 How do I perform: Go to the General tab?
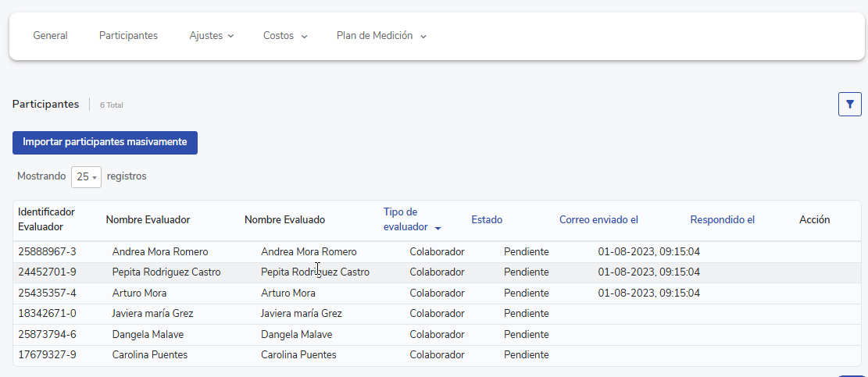[50, 36]
